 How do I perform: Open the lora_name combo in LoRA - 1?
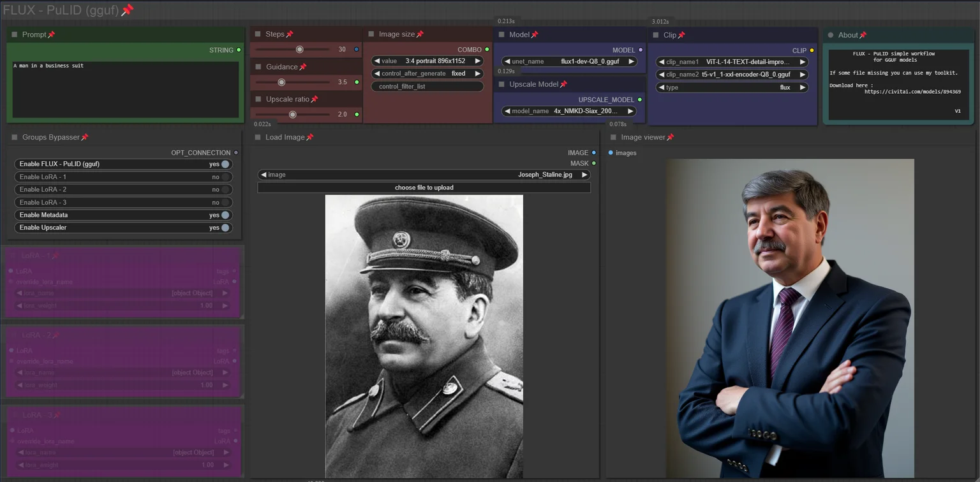[123, 293]
